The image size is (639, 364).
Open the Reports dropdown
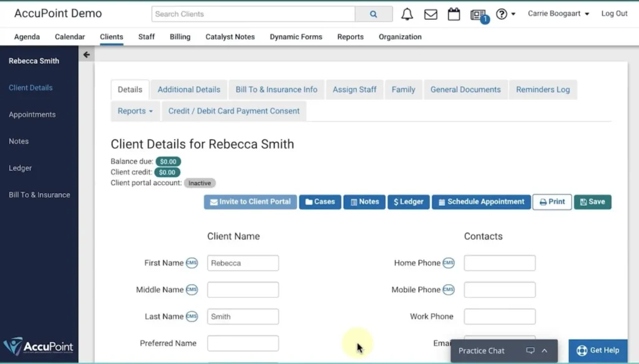[x=135, y=111]
